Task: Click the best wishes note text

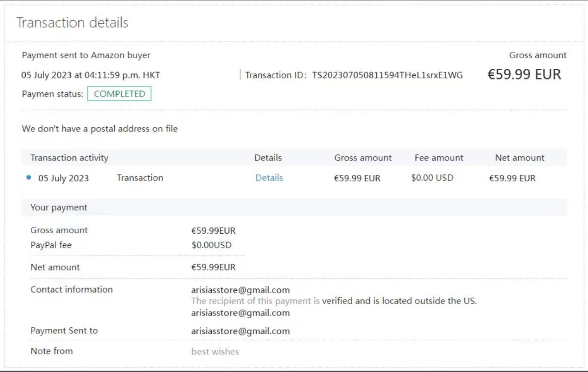Action: [215, 351]
